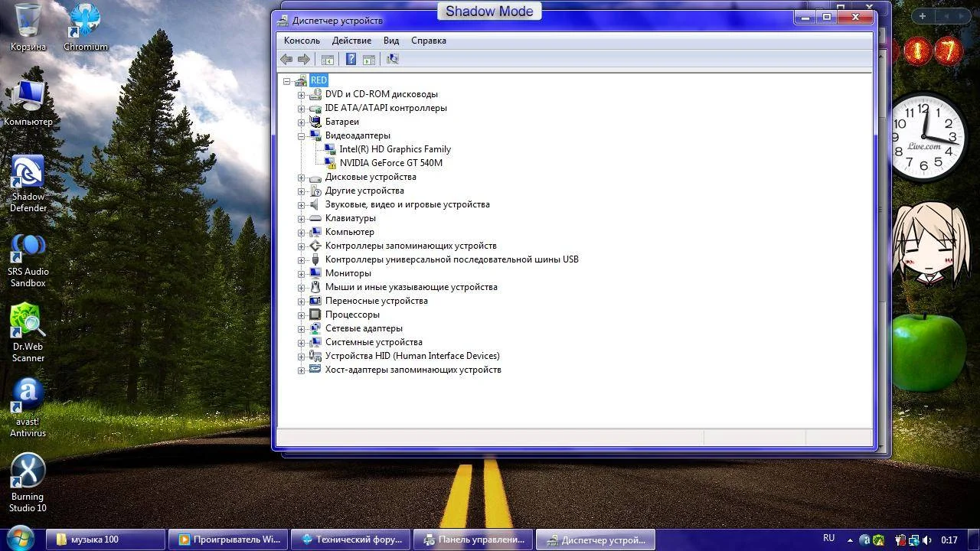Click the RU language indicator
This screenshot has width=980, height=551.
coord(828,539)
